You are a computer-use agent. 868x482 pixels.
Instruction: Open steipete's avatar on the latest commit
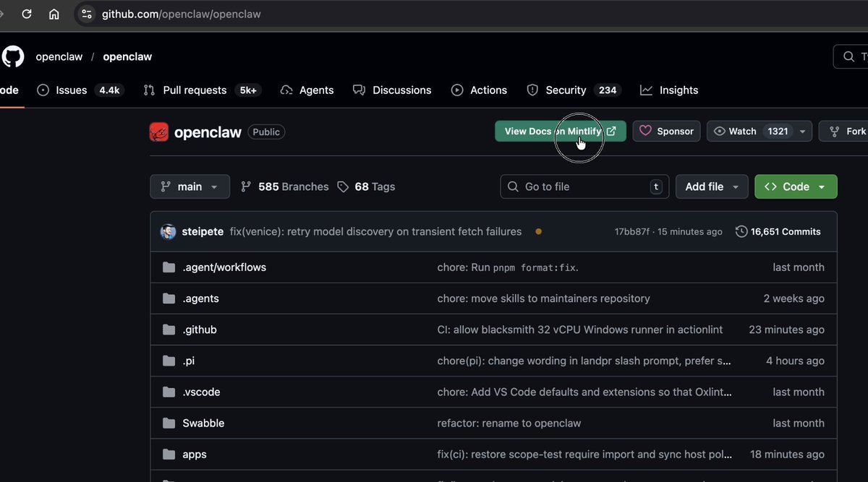[168, 232]
